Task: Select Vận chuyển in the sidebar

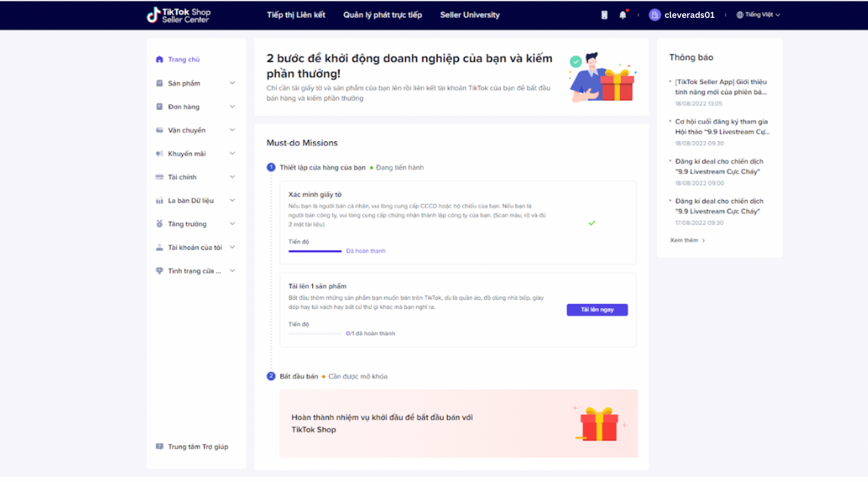Action: click(x=187, y=130)
